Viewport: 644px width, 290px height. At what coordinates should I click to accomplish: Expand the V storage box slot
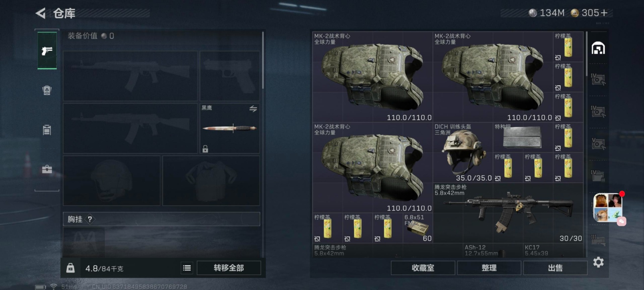pos(598,144)
